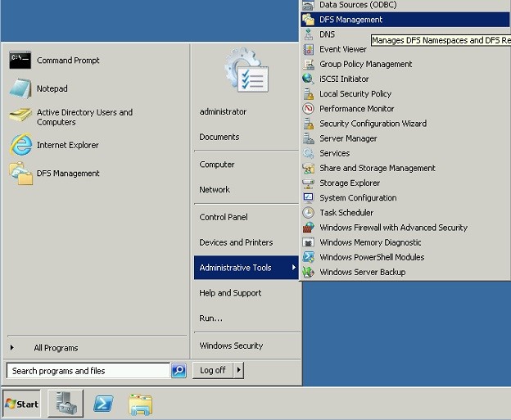This screenshot has height=420, width=511.
Task: Open the administrator user folder link
Action: pos(223,112)
